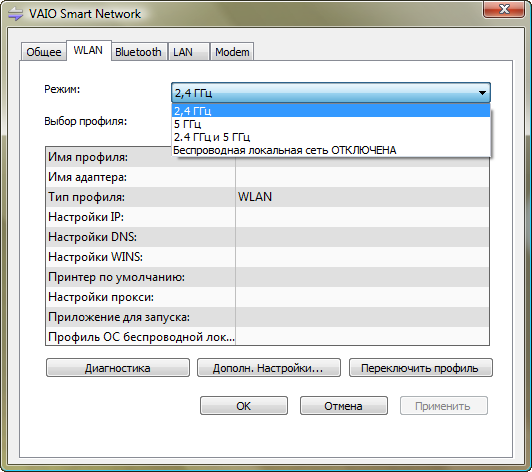
Task: Pick the 2.4 ГГц и 5 ГГц option
Action: [x=331, y=137]
